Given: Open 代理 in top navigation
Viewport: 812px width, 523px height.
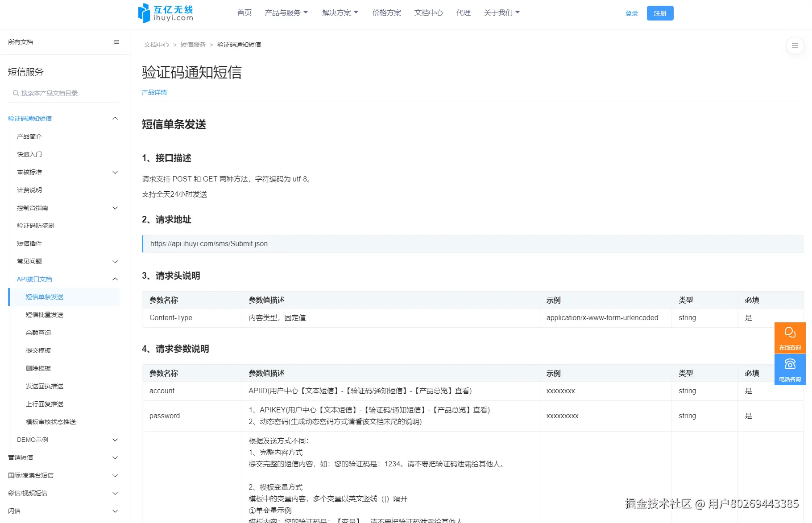Looking at the screenshot, I should coord(463,12).
